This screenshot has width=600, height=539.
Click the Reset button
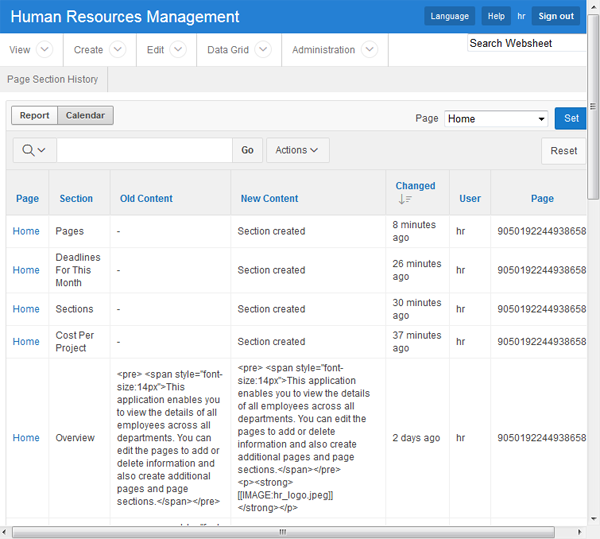coord(564,151)
